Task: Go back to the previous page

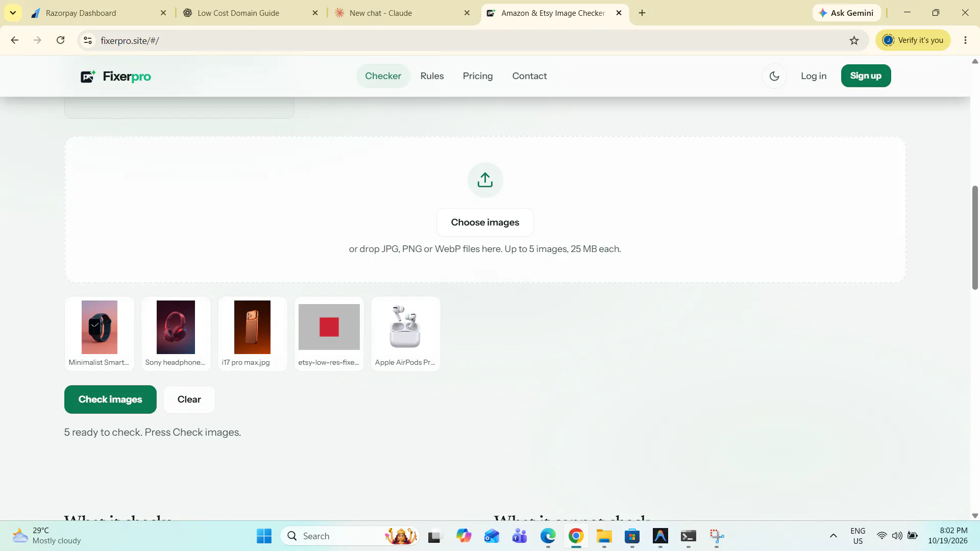Action: 15,40
